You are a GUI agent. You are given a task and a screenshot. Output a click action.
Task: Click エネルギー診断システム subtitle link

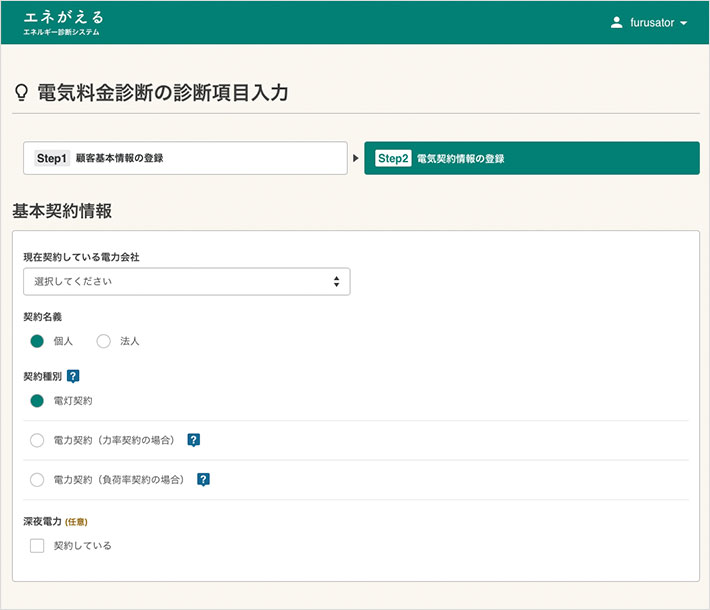[61, 32]
